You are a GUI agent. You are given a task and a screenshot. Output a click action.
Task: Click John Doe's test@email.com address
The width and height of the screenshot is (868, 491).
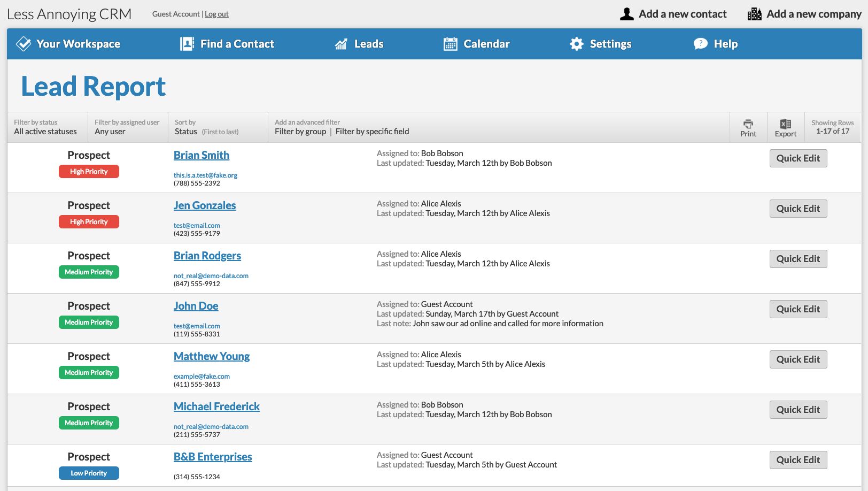(197, 326)
